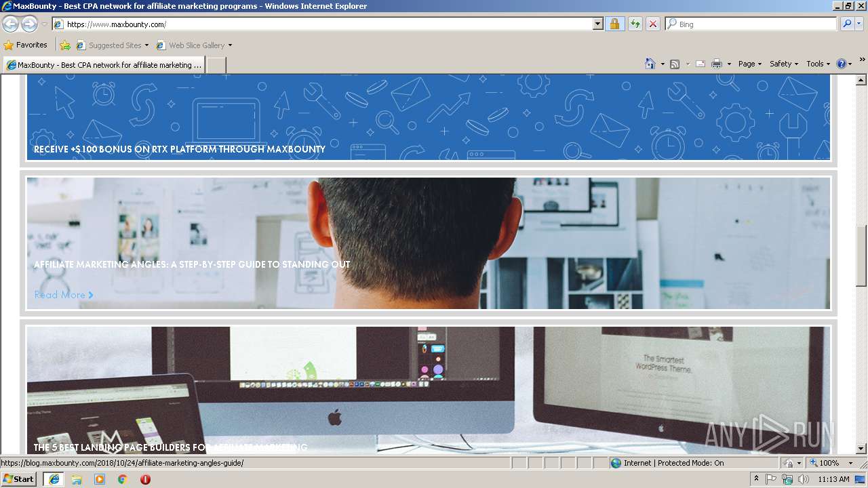Click the Action Center flag tray icon

pos(772,479)
